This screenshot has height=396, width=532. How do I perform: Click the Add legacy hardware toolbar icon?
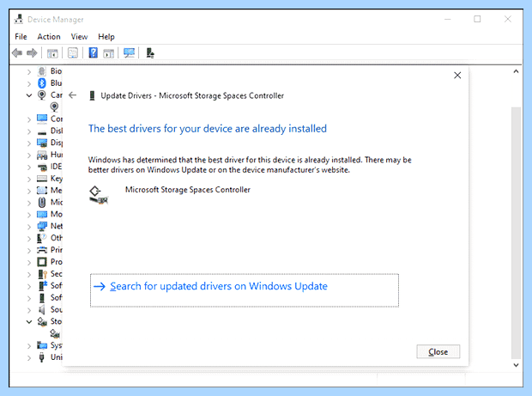tap(150, 53)
